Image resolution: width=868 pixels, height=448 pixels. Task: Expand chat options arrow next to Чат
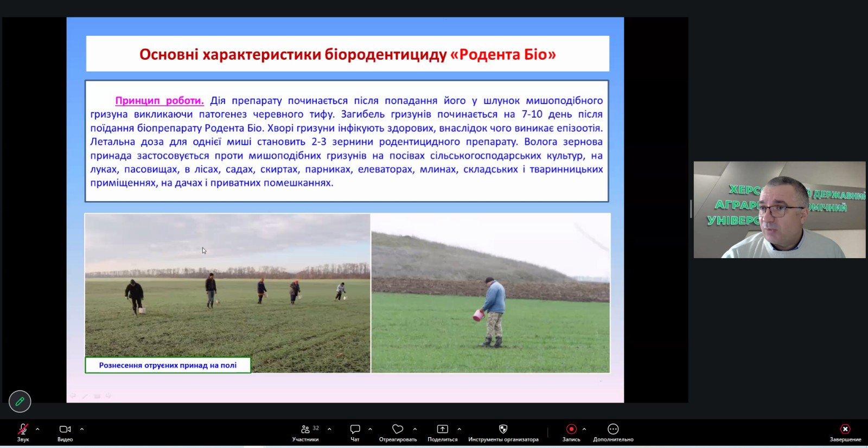pos(370,429)
